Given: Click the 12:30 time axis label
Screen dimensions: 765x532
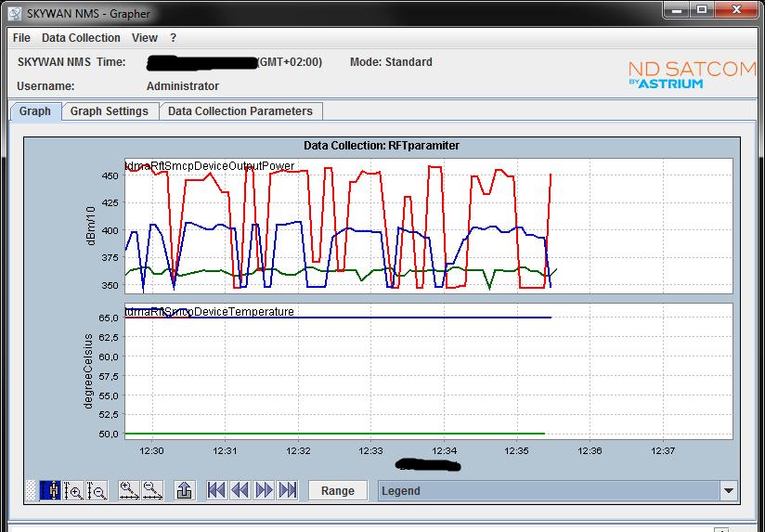Looking at the screenshot, I should click(x=151, y=450).
